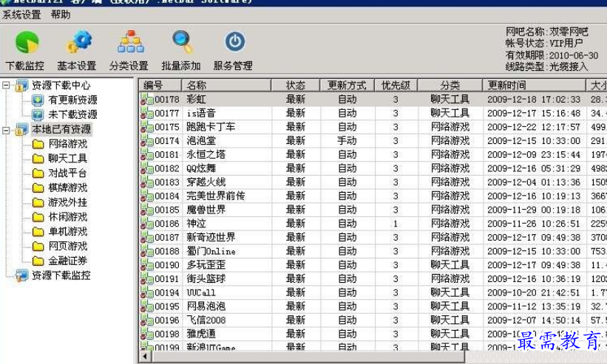Select UUCall row

(x=373, y=292)
